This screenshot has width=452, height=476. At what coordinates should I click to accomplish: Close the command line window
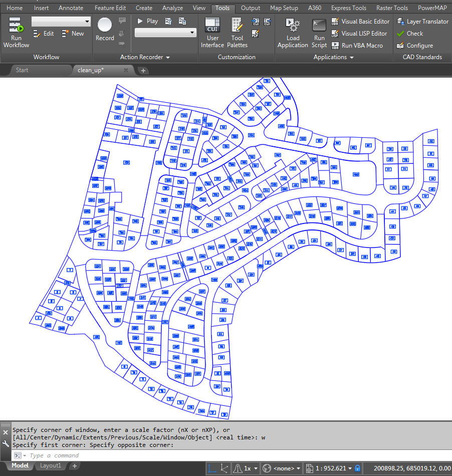tap(6, 432)
